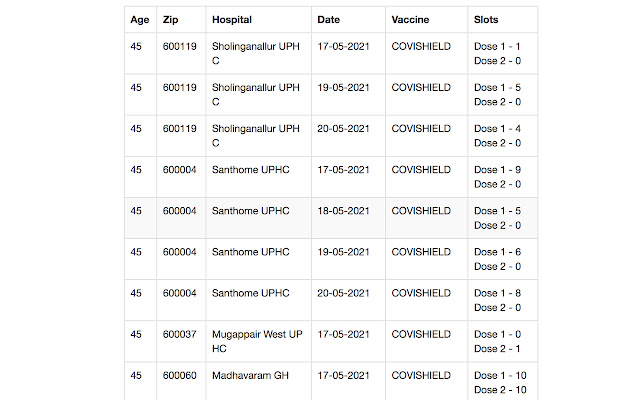Click zip code 600060
The image size is (640, 400).
pos(179,376)
